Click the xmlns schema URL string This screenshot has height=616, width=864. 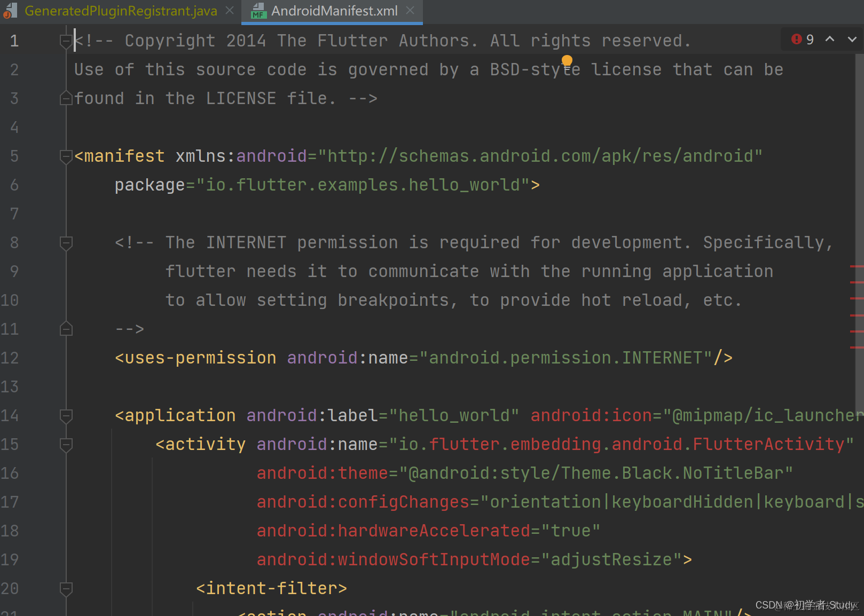[540, 156]
